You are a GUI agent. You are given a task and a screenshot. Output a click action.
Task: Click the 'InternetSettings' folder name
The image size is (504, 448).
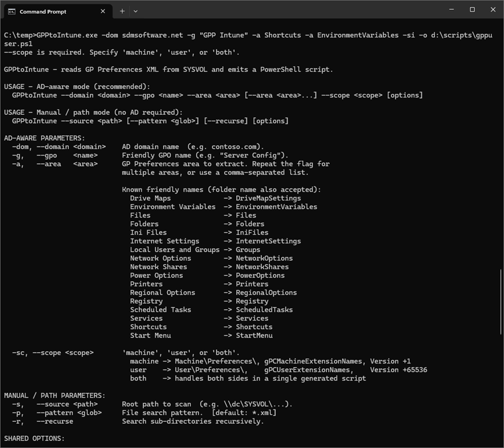268,241
